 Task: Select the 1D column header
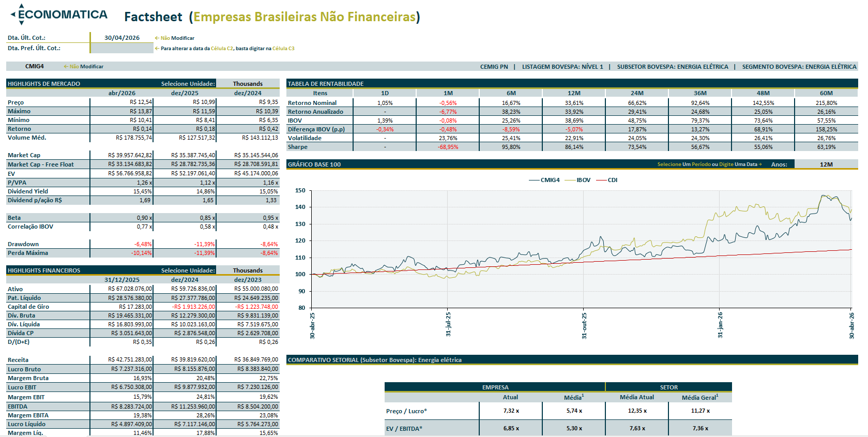(385, 93)
